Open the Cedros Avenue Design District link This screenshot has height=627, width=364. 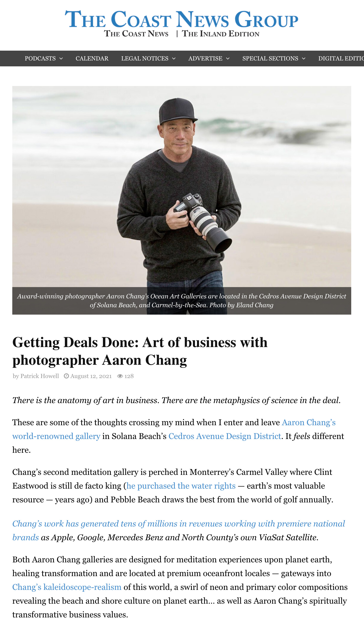pos(225,436)
